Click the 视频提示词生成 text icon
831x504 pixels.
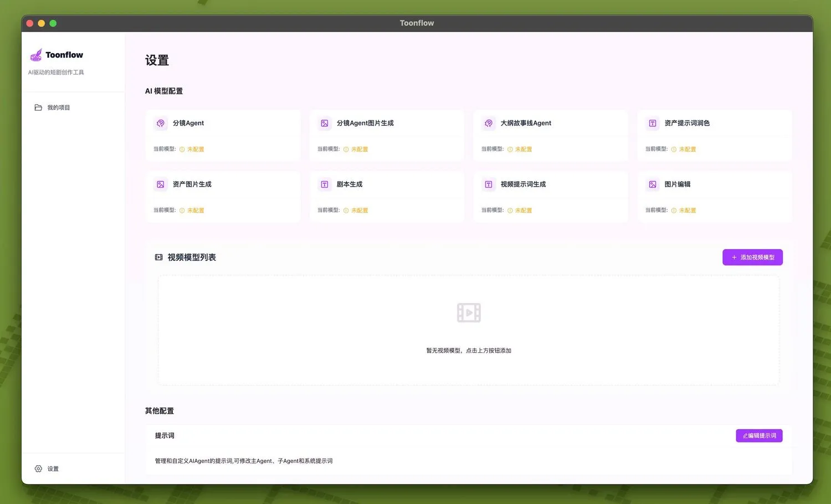(x=489, y=184)
